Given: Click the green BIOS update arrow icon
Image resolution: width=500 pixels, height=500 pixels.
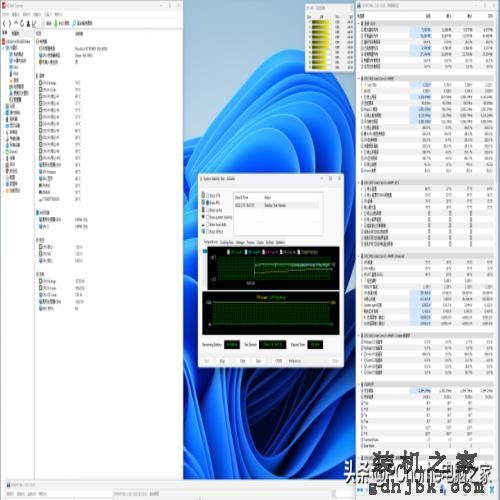Looking at the screenshot, I should pos(56,23).
